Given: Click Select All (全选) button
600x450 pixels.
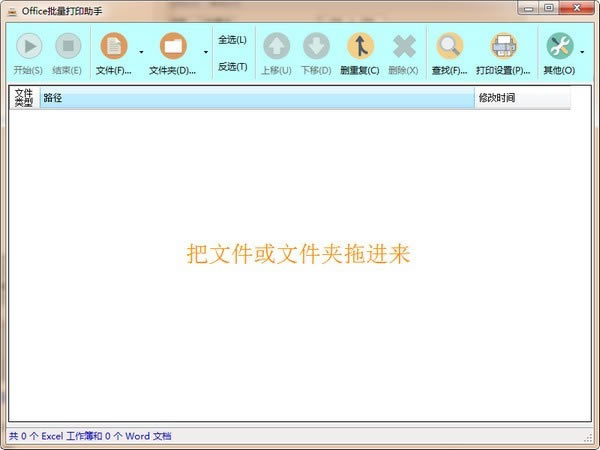Looking at the screenshot, I should coord(232,40).
